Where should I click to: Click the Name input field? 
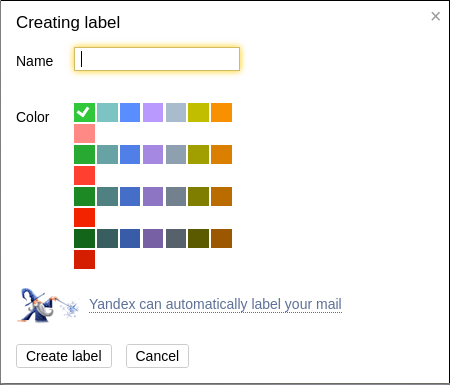[157, 59]
